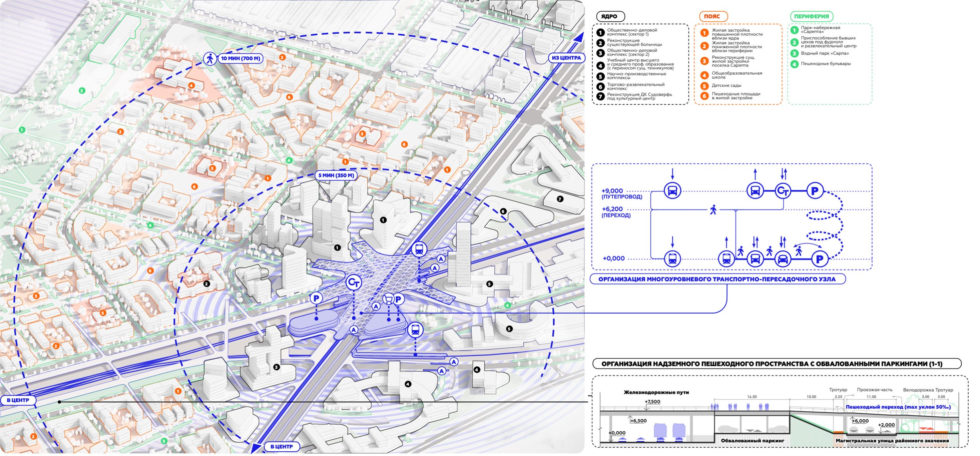The image size is (980, 456).
Task: Select the ПОЯС legend header
Action: pos(713,16)
